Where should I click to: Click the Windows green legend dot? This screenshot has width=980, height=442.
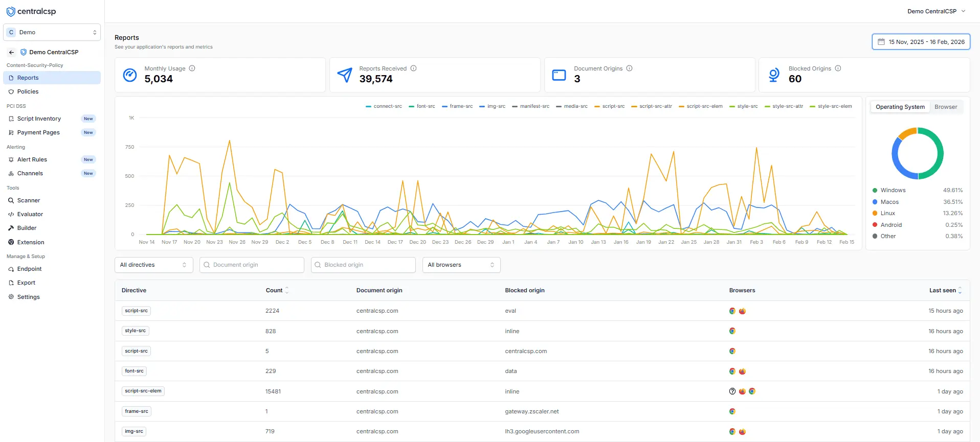pyautogui.click(x=875, y=190)
